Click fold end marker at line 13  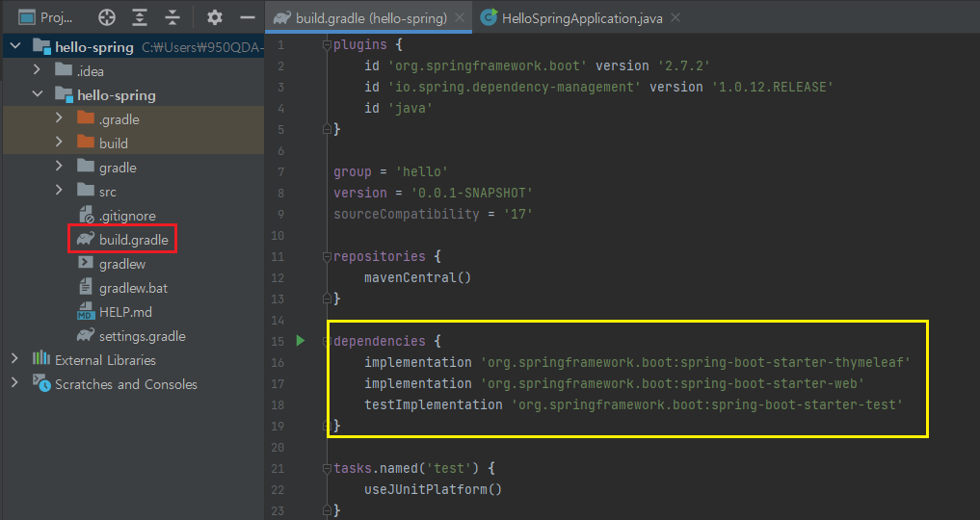(327, 299)
